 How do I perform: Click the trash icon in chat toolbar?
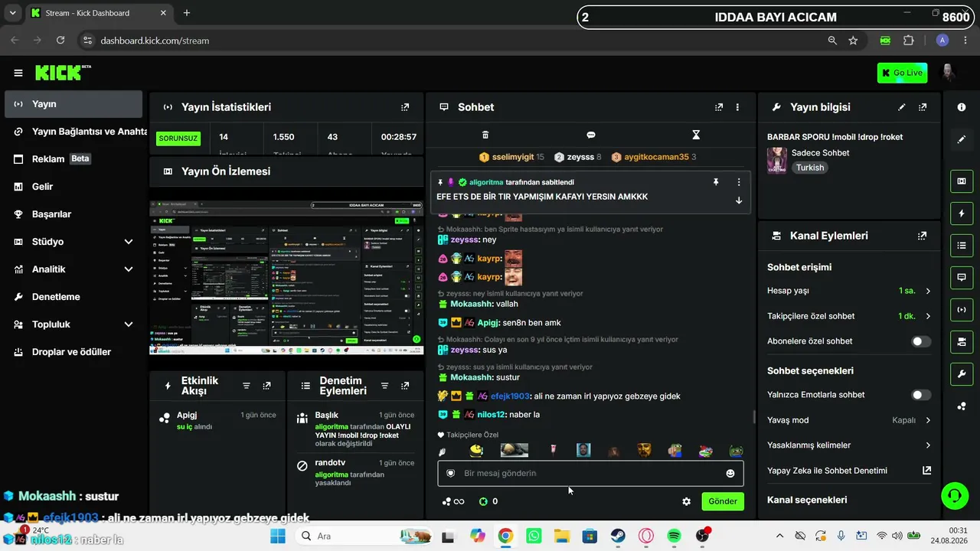tap(485, 135)
